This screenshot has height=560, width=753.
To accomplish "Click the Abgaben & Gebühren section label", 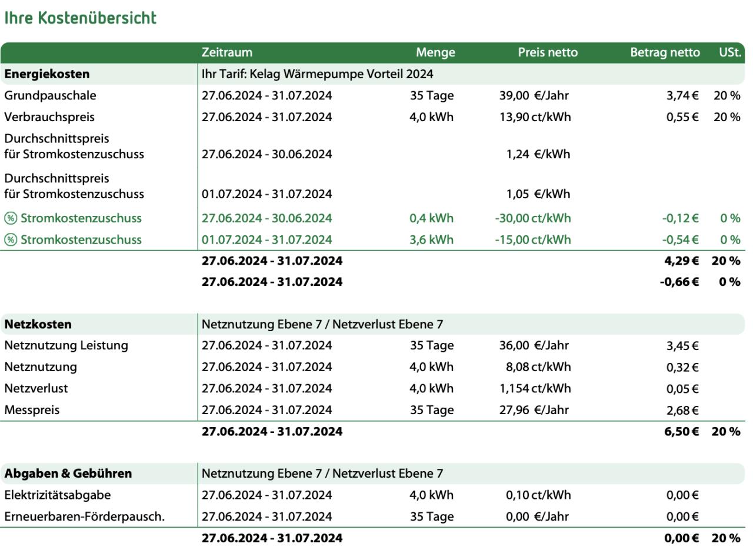I will coord(68,474).
